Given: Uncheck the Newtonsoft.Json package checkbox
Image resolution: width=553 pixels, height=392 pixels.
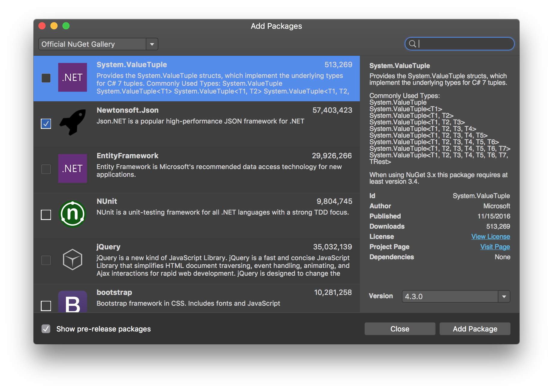Looking at the screenshot, I should (x=46, y=123).
